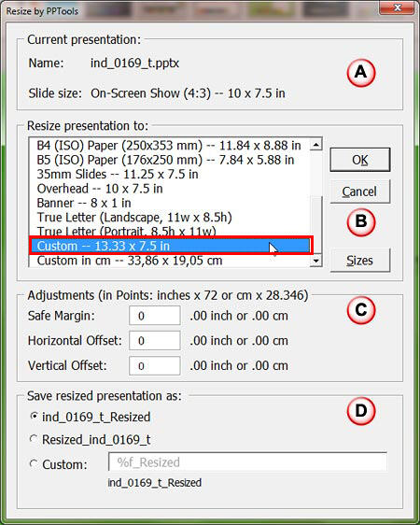The image size is (420, 525).
Task: Click the red circled D marker
Action: click(x=361, y=411)
